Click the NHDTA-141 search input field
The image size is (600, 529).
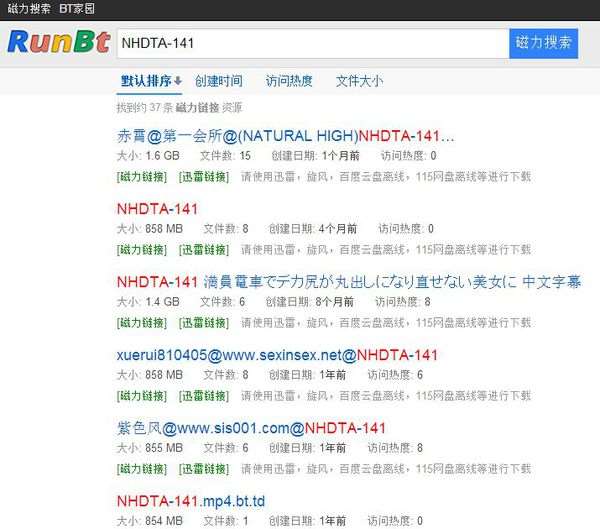click(x=313, y=43)
